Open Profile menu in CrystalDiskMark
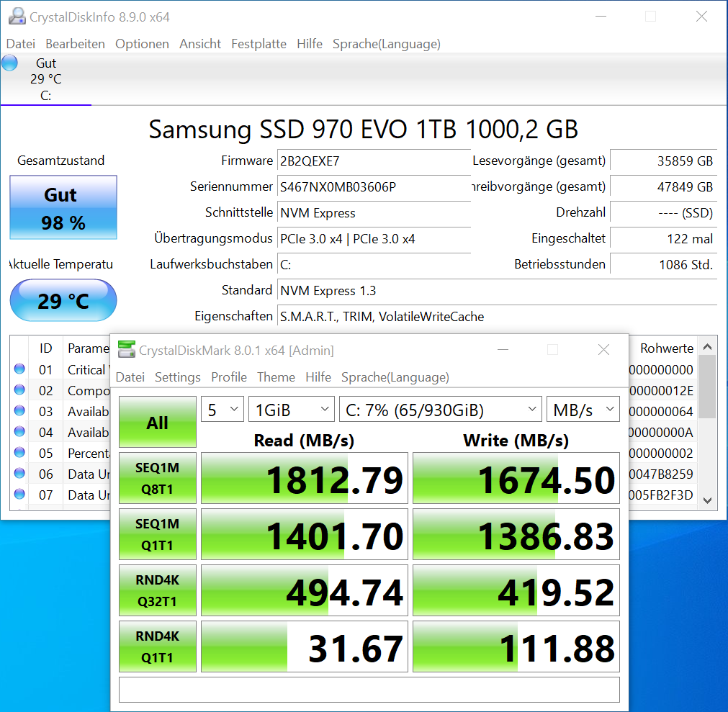The width and height of the screenshot is (728, 712). 229,377
